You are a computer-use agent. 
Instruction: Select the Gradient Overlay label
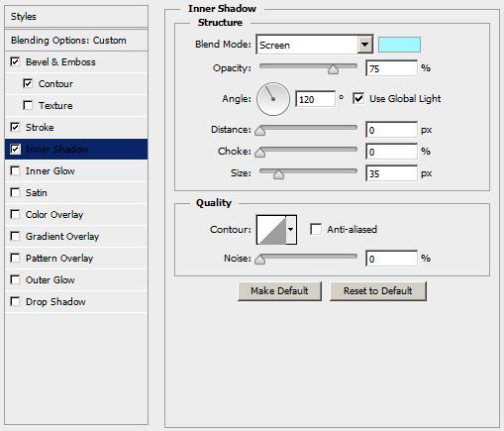point(62,237)
